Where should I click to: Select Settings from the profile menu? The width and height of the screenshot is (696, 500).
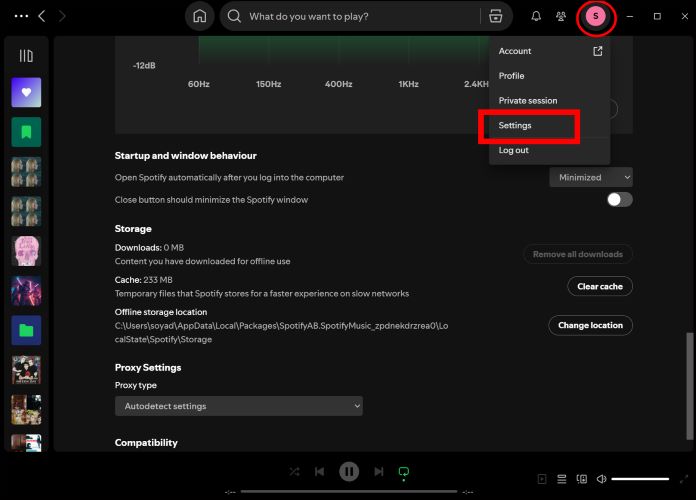[515, 126]
